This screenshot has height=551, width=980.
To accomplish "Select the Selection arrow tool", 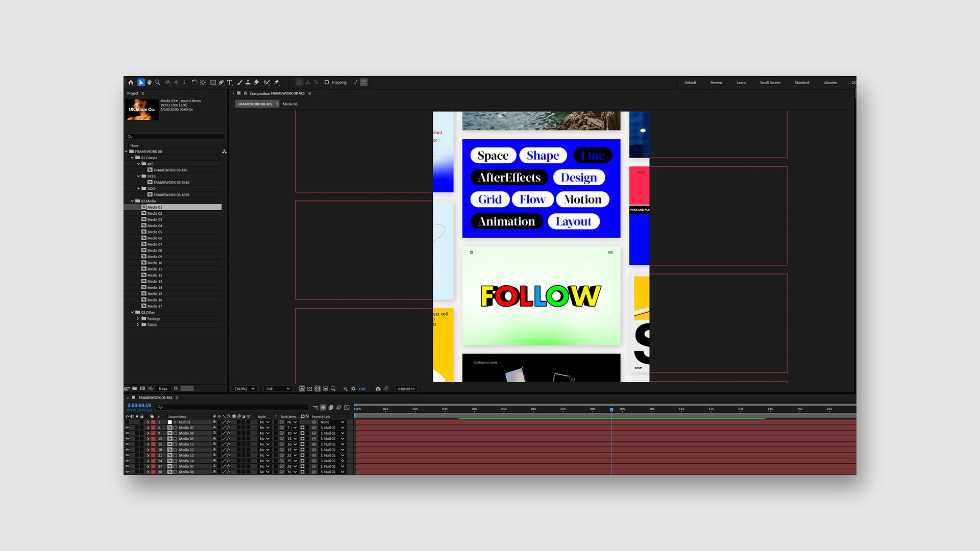I will click(x=141, y=82).
